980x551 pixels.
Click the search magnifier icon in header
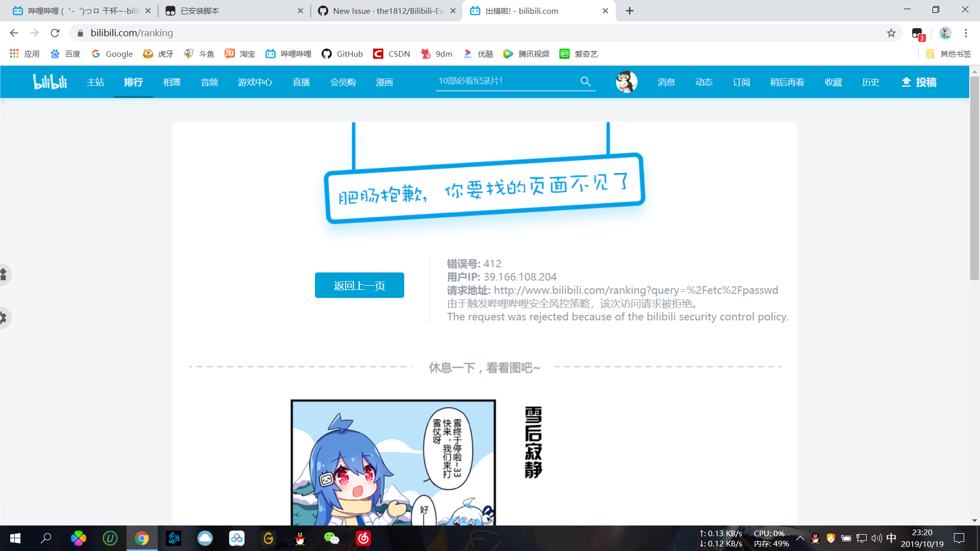click(x=585, y=82)
